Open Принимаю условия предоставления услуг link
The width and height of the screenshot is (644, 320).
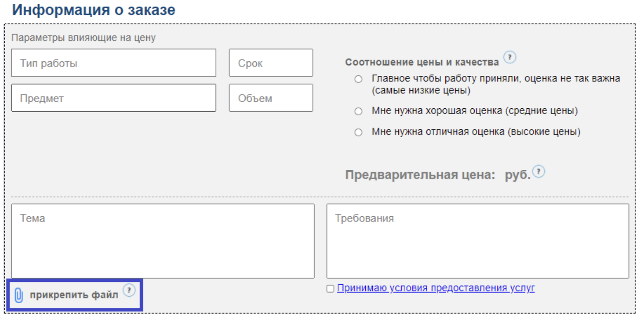click(436, 288)
